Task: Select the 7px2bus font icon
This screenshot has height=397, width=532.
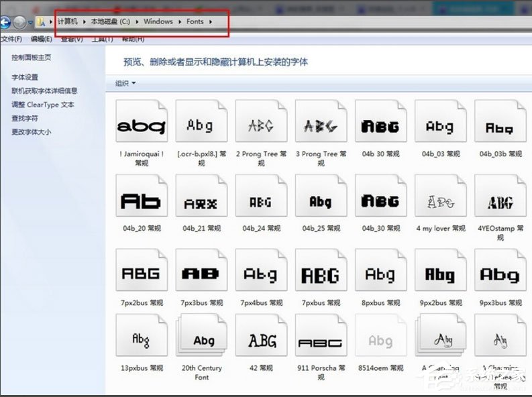Action: [142, 270]
